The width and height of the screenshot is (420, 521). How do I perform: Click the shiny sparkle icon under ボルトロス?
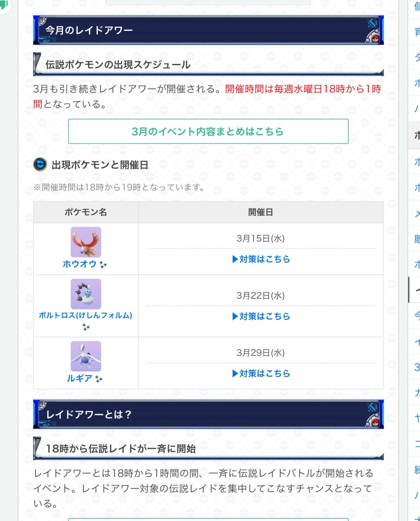86,327
